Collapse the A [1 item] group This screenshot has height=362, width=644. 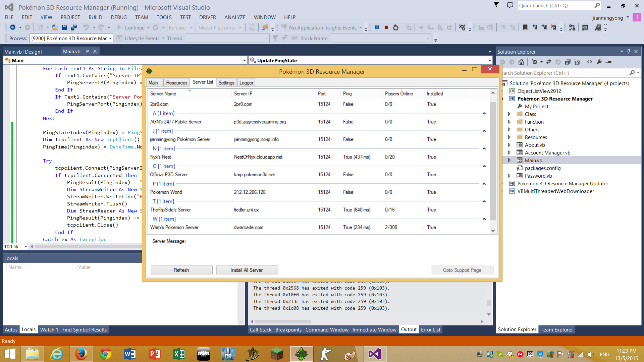484,113
